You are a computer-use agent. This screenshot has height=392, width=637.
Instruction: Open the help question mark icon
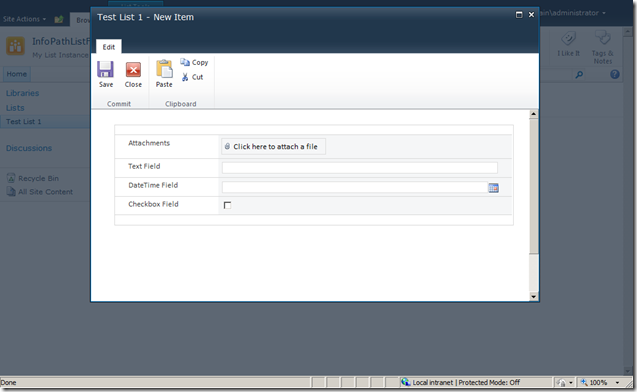point(615,74)
